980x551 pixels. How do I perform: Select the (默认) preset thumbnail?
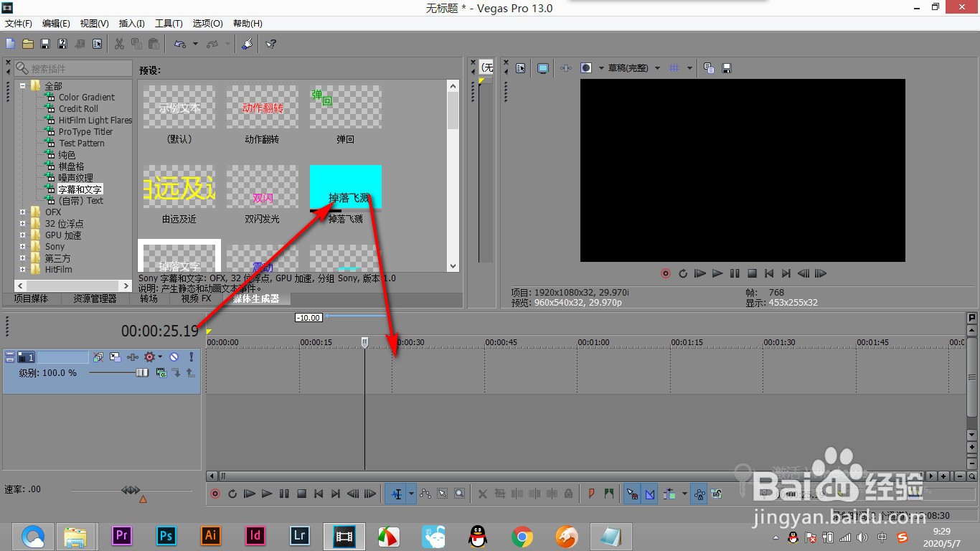[179, 108]
